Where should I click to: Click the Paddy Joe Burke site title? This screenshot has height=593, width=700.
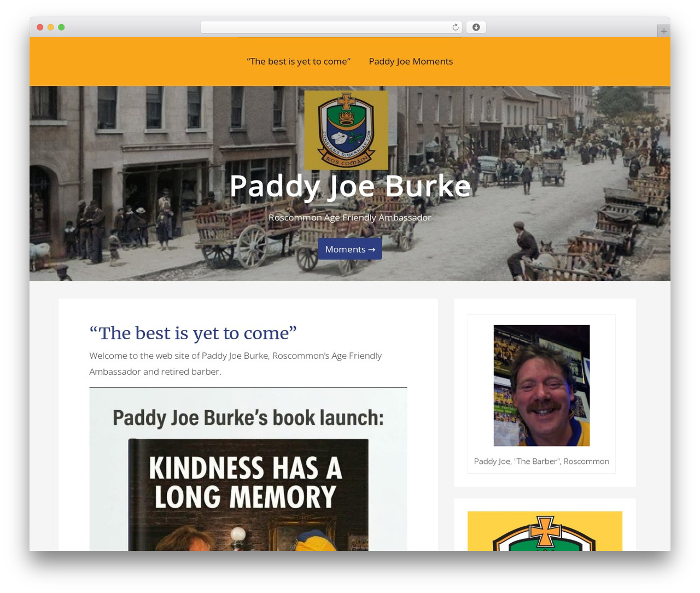point(350,186)
